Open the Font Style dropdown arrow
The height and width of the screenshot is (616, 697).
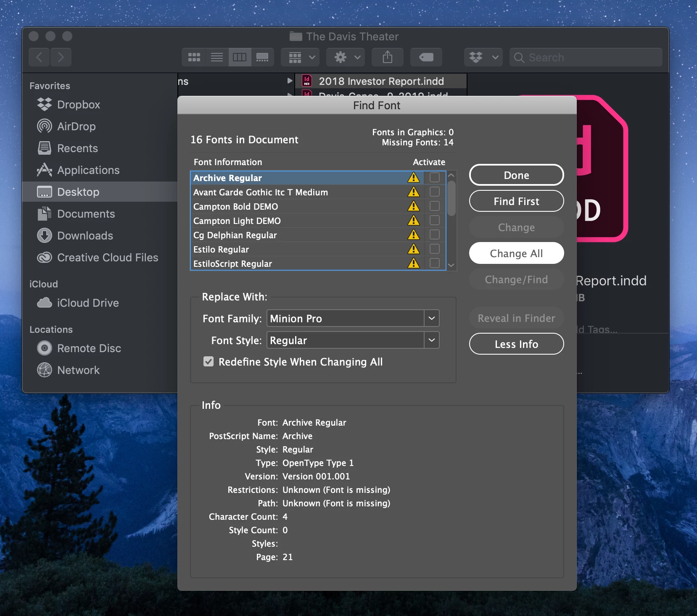432,340
